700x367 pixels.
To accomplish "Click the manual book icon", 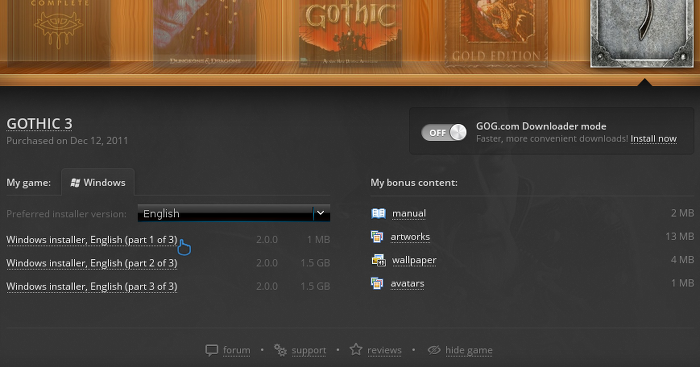I will click(x=378, y=213).
